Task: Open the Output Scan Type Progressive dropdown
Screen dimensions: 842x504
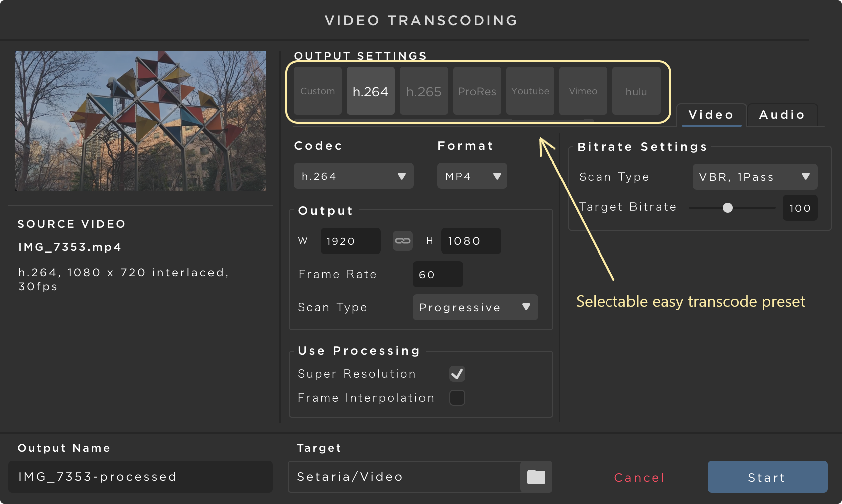Action: [476, 307]
